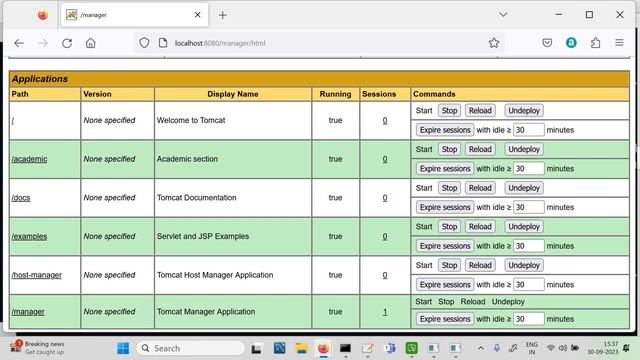Expire sessions for /host-manager
This screenshot has width=640, height=360.
pyautogui.click(x=445, y=284)
